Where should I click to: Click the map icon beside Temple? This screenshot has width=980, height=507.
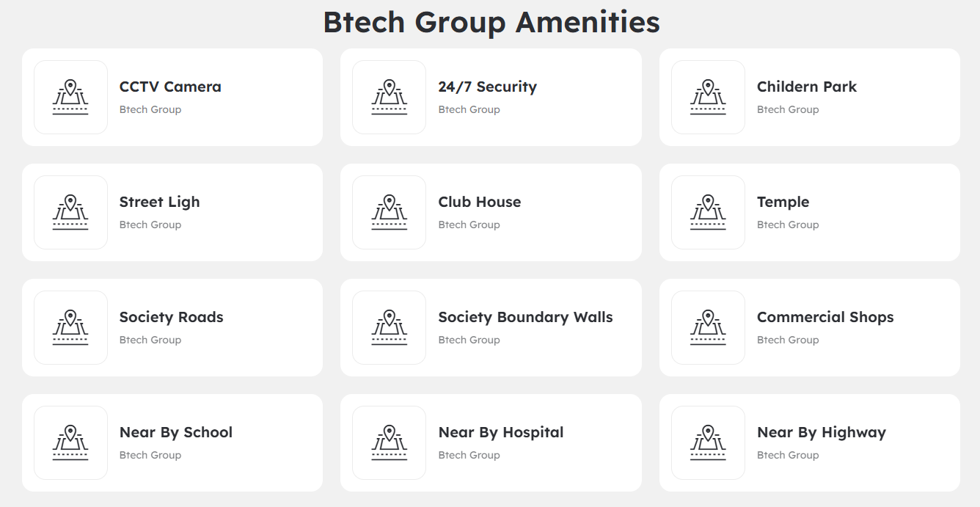click(x=708, y=213)
